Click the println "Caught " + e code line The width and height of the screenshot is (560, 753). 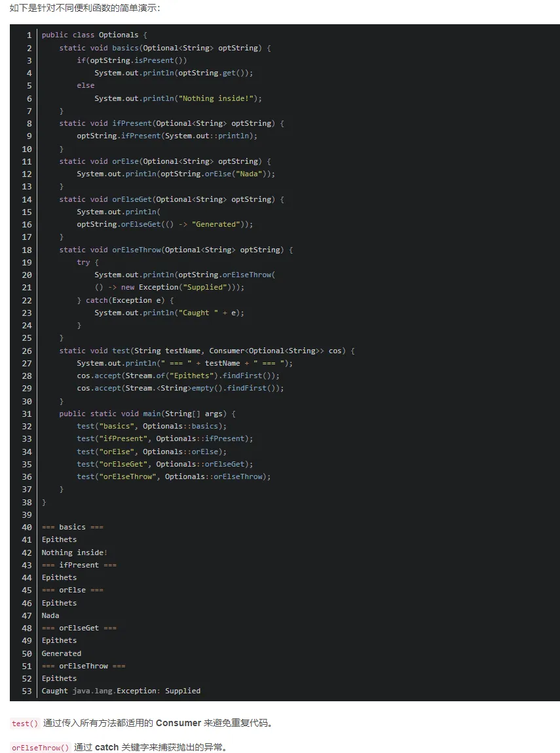(170, 313)
